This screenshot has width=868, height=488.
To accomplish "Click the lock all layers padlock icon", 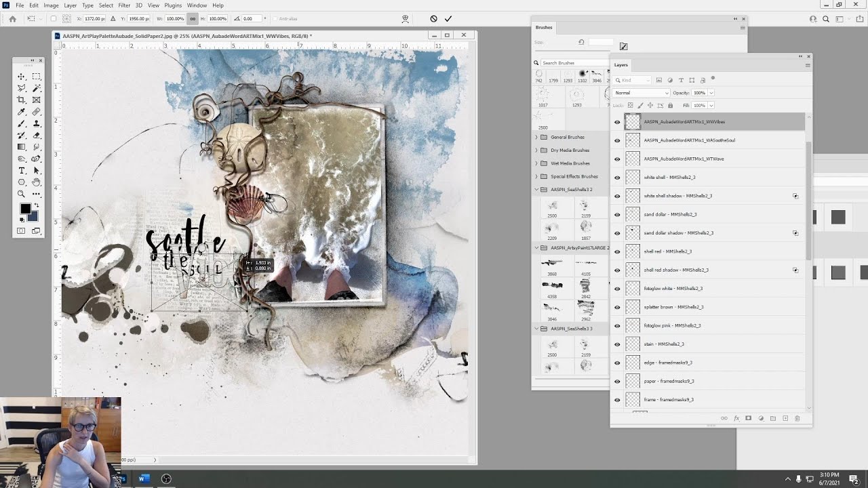I will 670,105.
